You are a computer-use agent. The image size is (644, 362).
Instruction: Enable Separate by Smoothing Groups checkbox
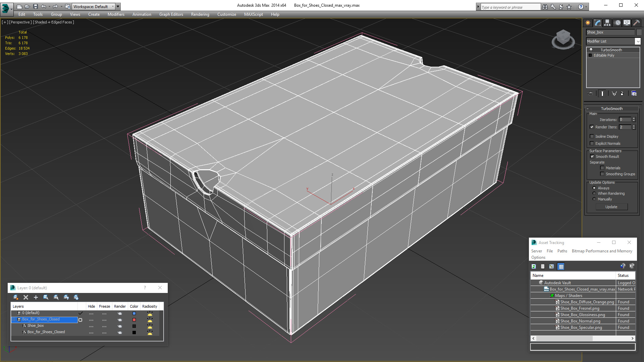click(x=602, y=174)
